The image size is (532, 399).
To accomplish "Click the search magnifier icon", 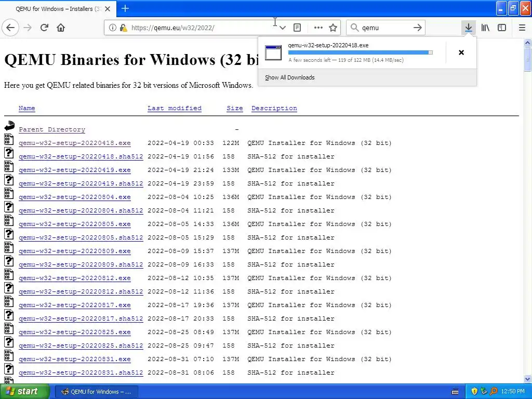I will click(354, 28).
